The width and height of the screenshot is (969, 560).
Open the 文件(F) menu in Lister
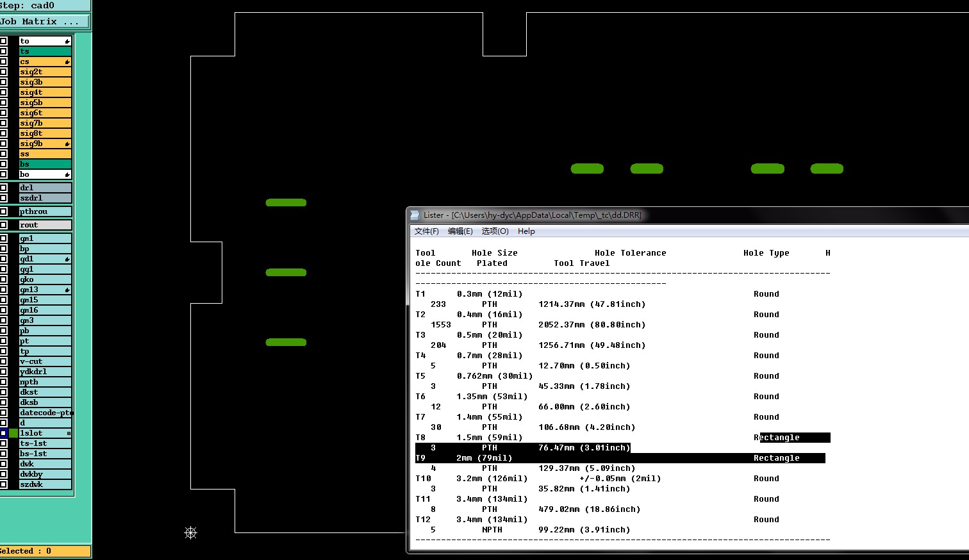tap(427, 231)
